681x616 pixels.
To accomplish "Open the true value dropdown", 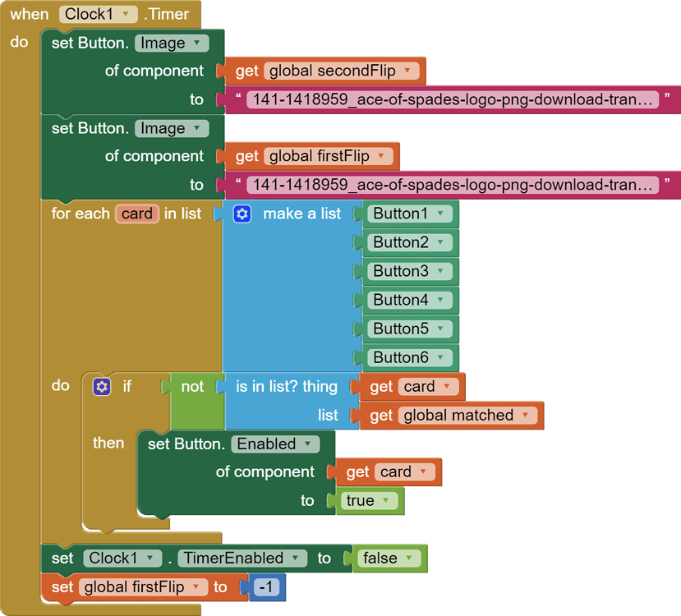I will click(384, 500).
